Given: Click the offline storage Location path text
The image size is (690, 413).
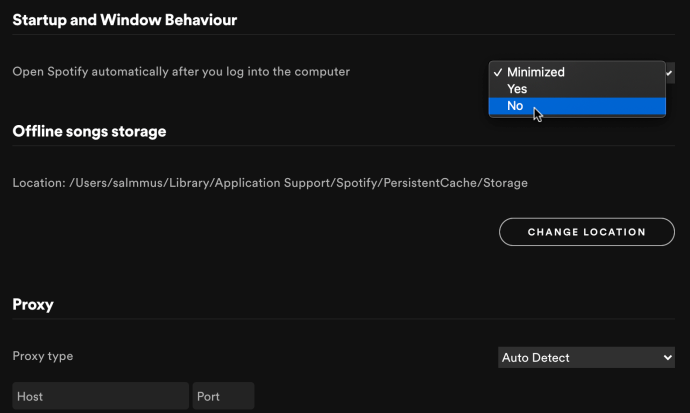Looking at the screenshot, I should click(270, 183).
